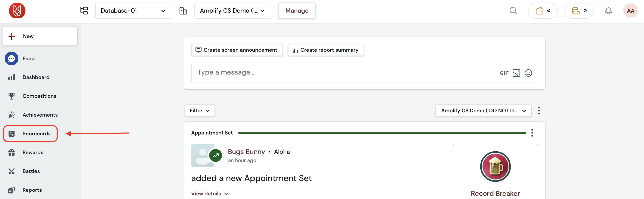This screenshot has width=644, height=199.
Task: Click the Manage button
Action: 297,11
